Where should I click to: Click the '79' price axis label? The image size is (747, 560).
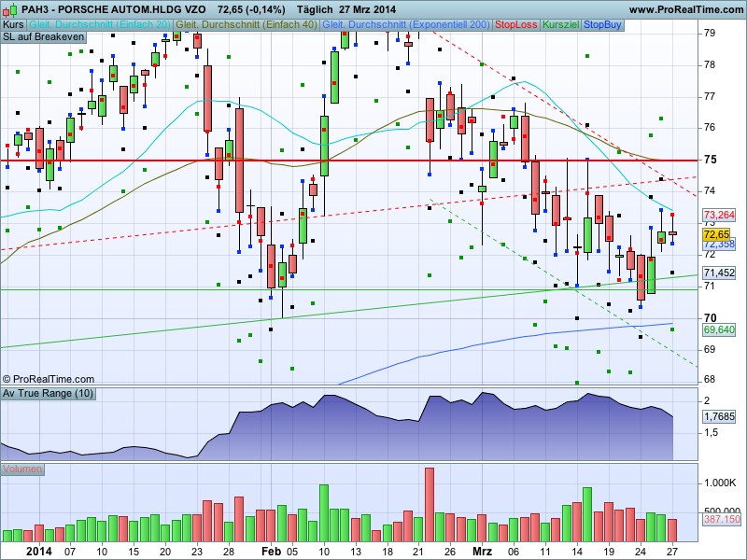(710, 33)
